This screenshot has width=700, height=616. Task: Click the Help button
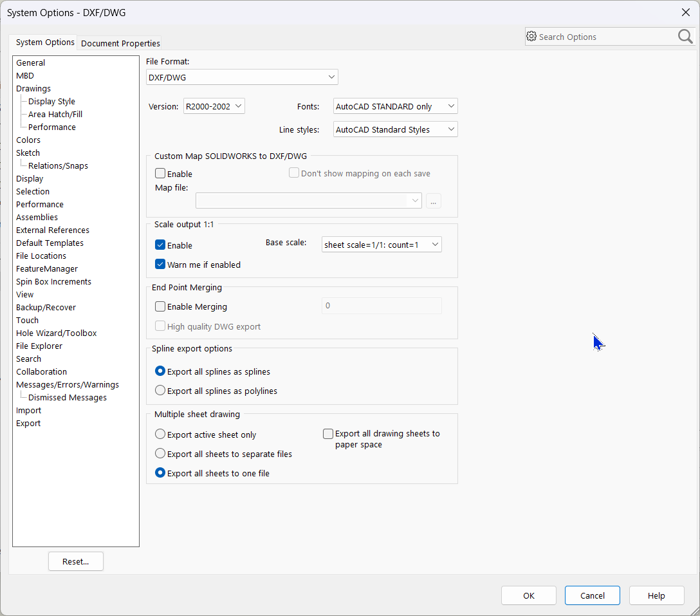click(656, 595)
